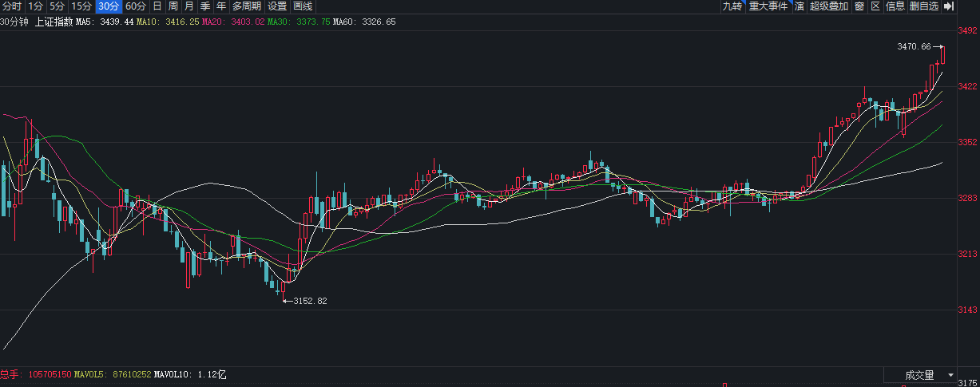
Task: Open the 信息 info panel
Action: (895, 6)
